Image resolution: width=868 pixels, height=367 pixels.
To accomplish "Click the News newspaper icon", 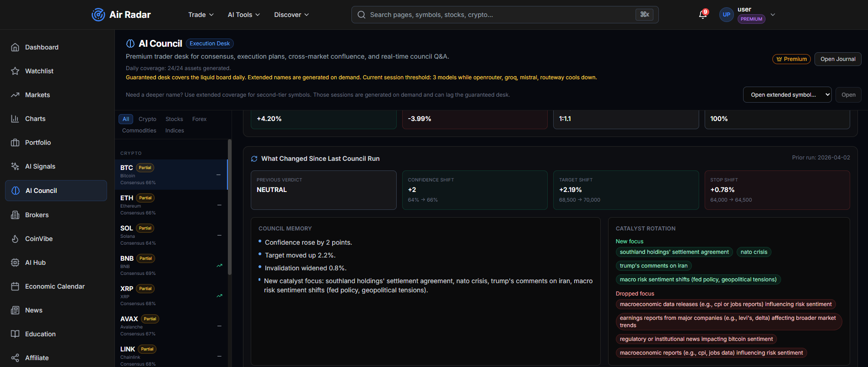I will 15,310.
